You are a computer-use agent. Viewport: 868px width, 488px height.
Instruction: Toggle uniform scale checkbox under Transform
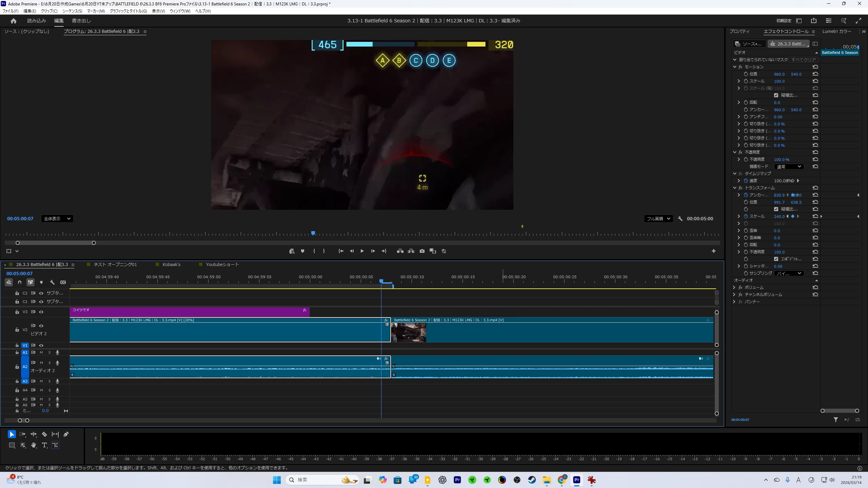click(x=776, y=209)
